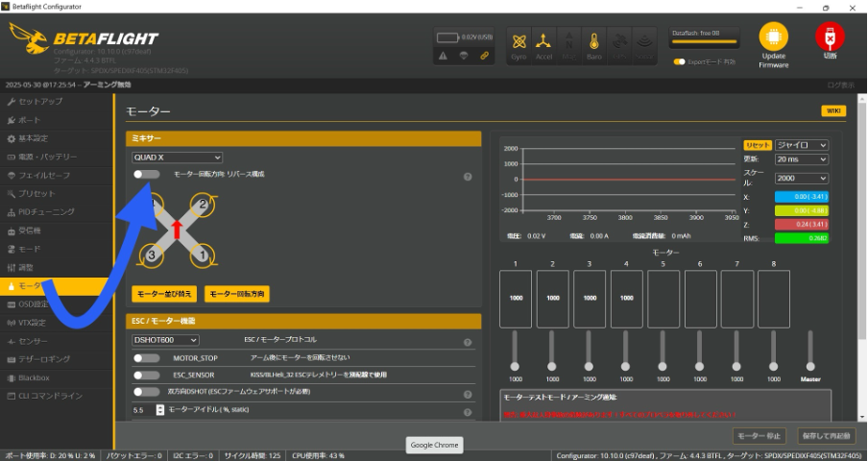Open the QUAD X mixer dropdown
The image size is (868, 461).
(177, 158)
